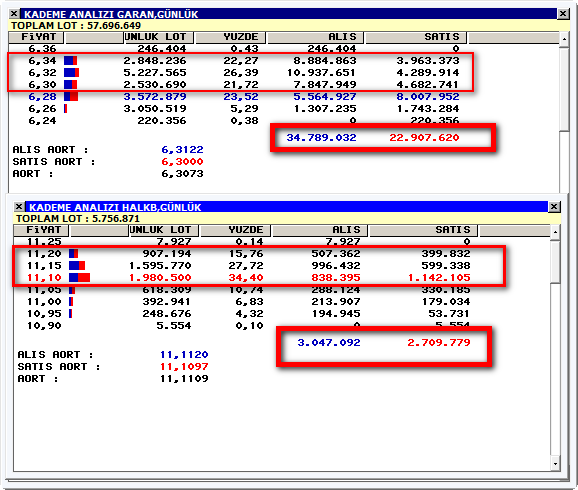578x490 pixels.
Task: Click HALKB scrollbar down arrow
Action: point(555,463)
